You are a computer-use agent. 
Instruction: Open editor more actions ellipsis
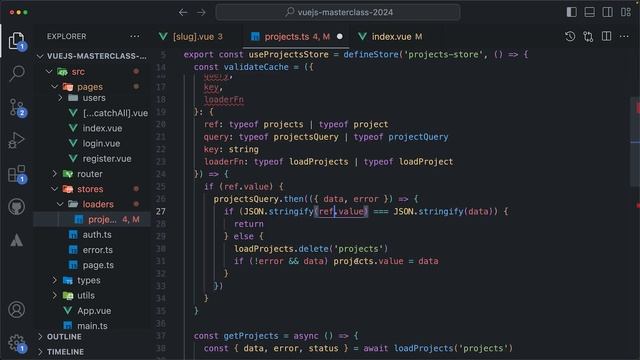point(624,37)
